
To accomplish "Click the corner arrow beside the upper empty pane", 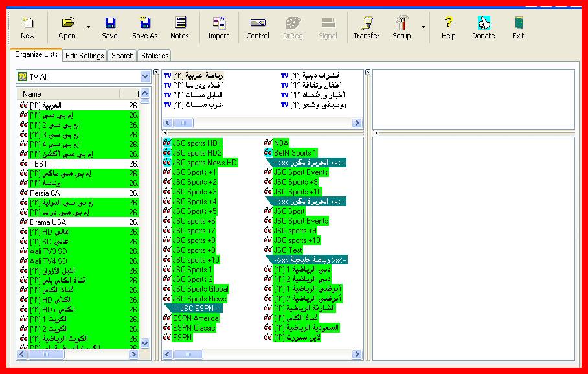I will point(368,72).
